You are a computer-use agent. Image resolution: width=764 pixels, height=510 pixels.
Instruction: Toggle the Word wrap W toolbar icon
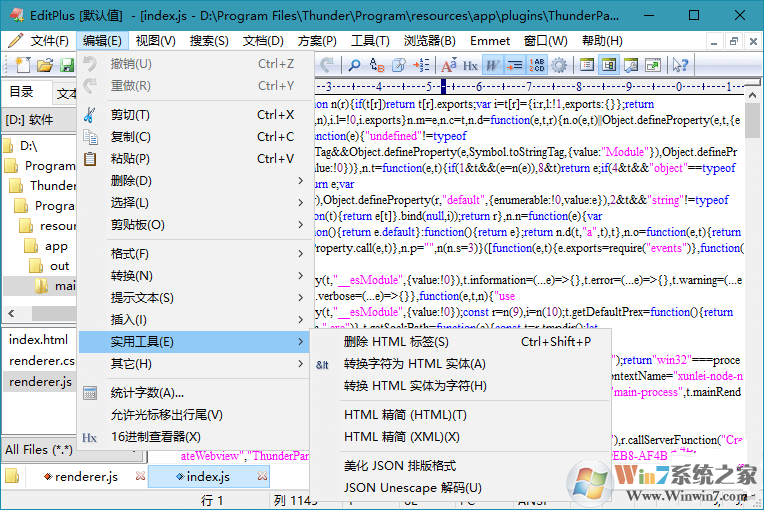click(493, 64)
